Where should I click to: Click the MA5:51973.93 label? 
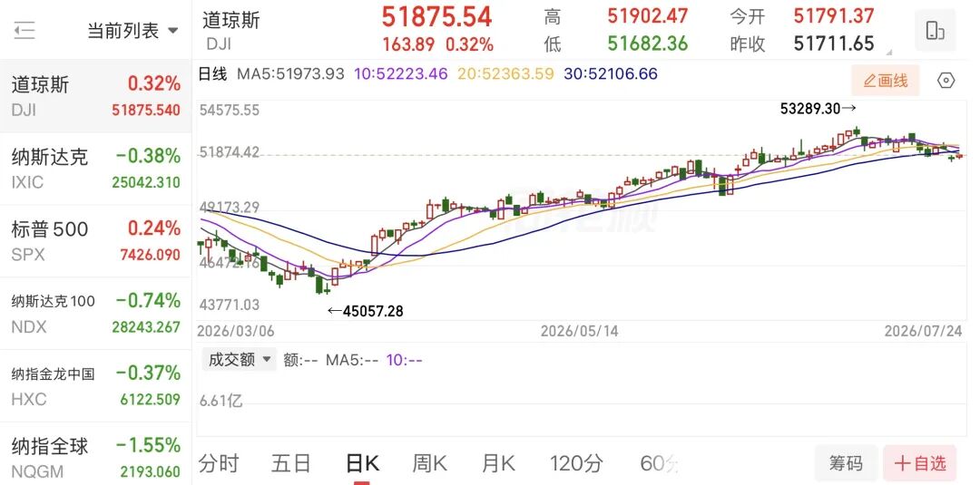(290, 73)
